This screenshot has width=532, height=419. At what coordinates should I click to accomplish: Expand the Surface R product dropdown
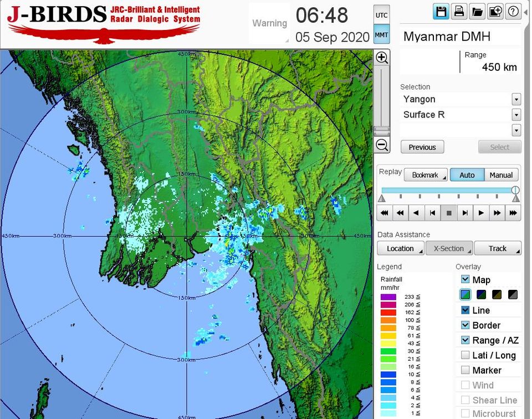point(516,115)
